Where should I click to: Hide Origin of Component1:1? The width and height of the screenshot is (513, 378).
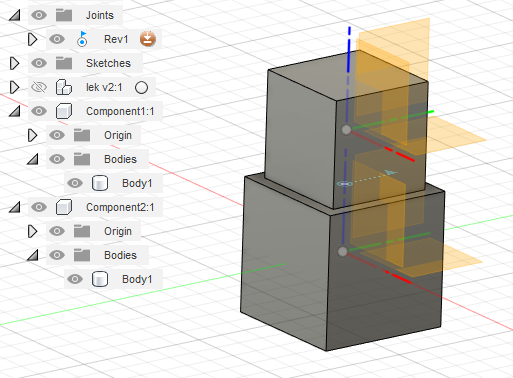[x=57, y=135]
